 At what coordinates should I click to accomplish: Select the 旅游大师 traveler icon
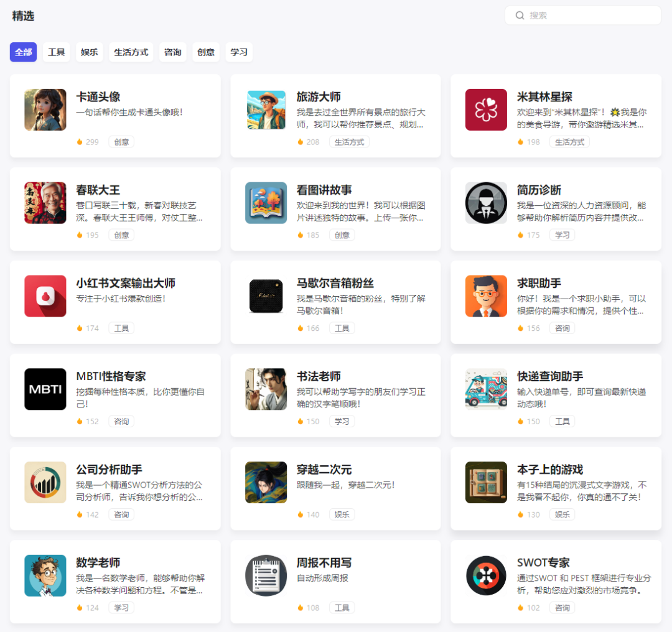click(x=266, y=109)
